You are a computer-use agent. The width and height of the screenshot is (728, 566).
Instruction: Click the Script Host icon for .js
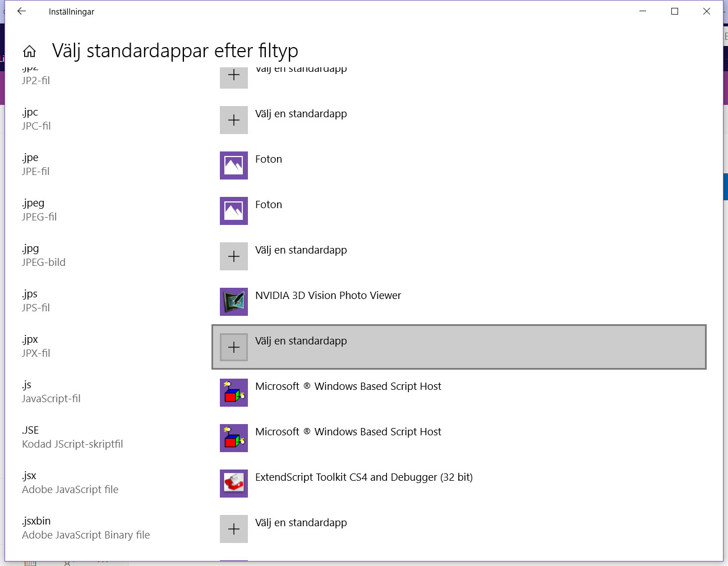coord(234,393)
